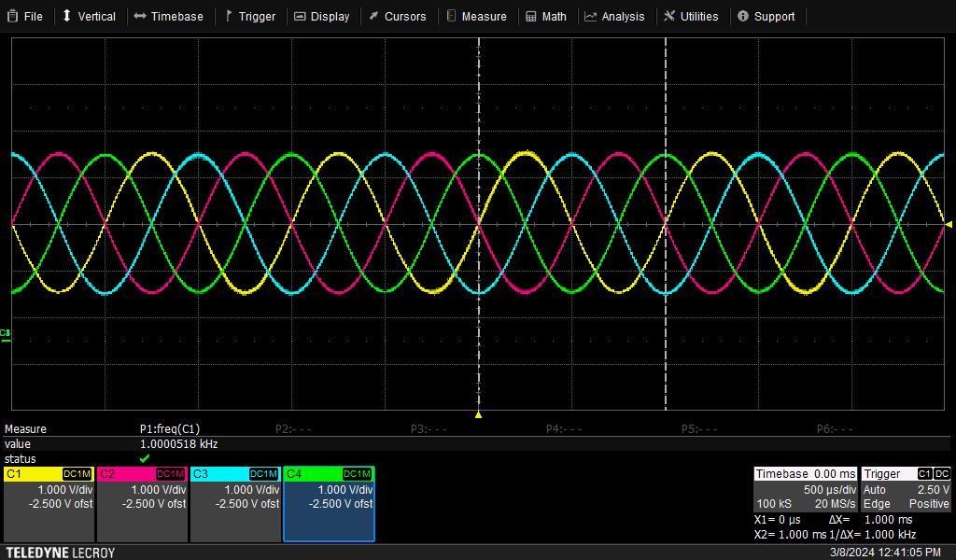The height and width of the screenshot is (560, 956).
Task: Click the C2 -2.500 V ofst value
Action: point(154,504)
